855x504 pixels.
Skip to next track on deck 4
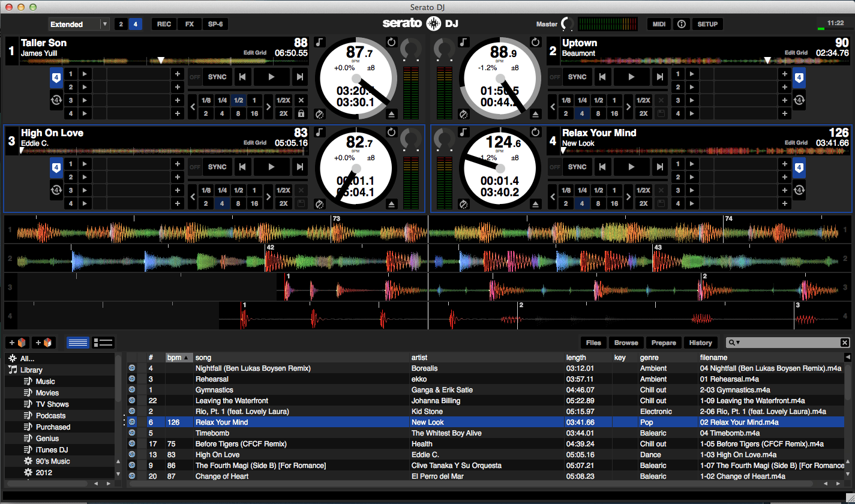point(659,167)
